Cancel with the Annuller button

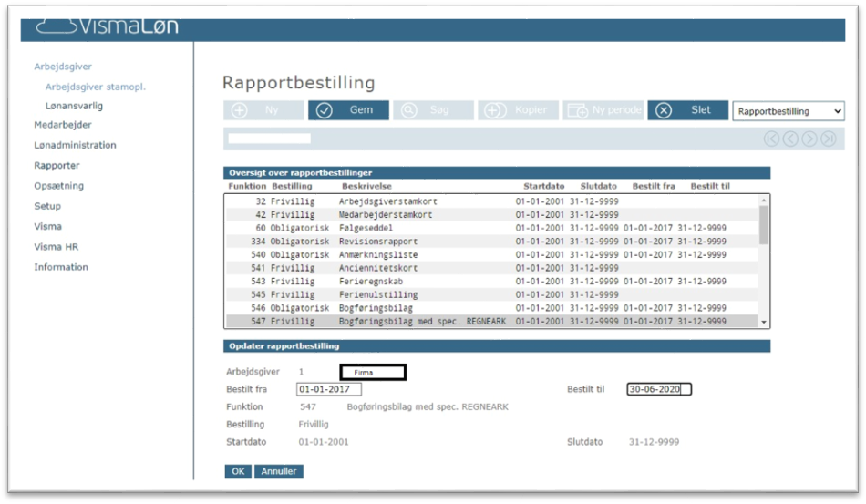coord(278,471)
